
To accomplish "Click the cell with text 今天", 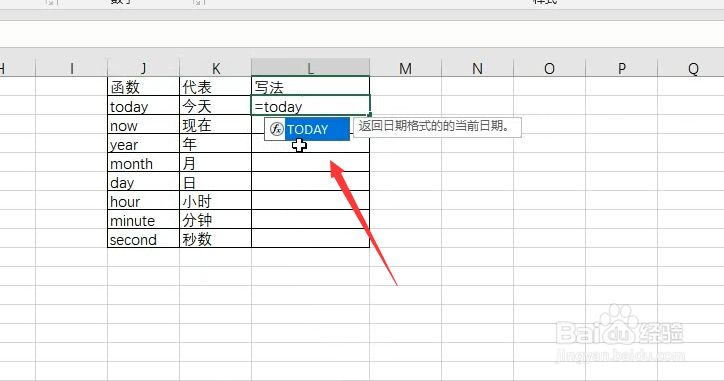I will point(216,106).
